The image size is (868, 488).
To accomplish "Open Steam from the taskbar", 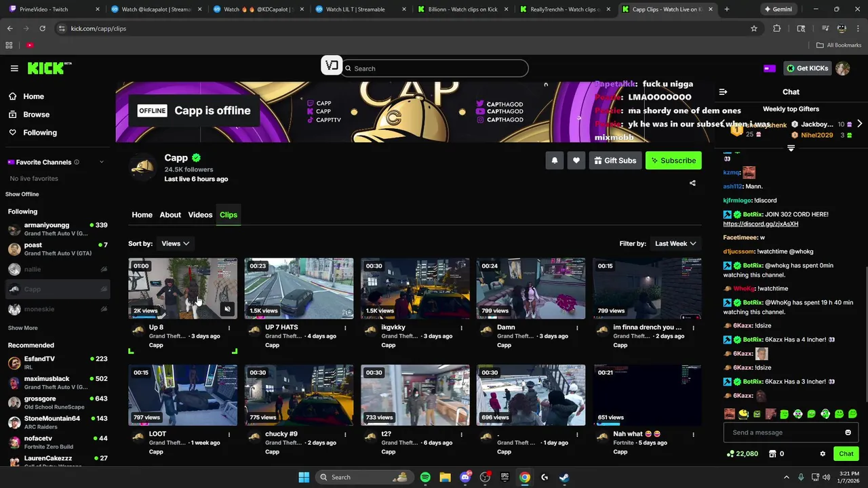I will pos(564,477).
